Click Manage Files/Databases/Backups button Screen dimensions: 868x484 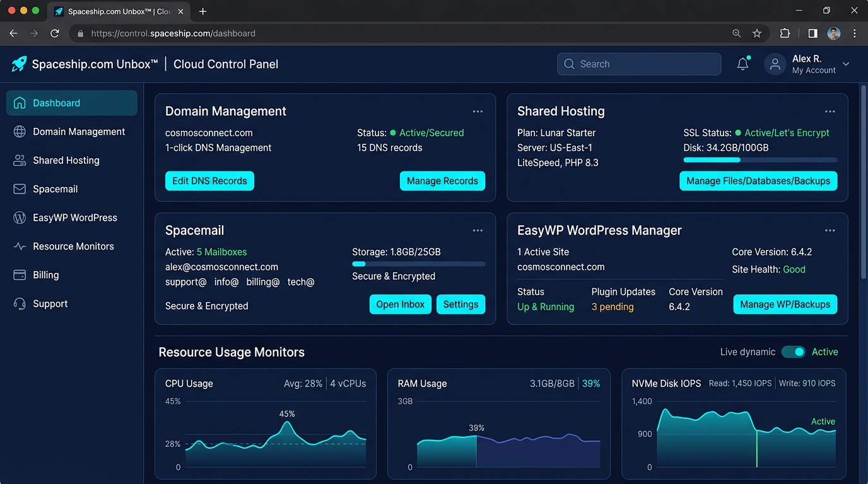[x=758, y=181]
